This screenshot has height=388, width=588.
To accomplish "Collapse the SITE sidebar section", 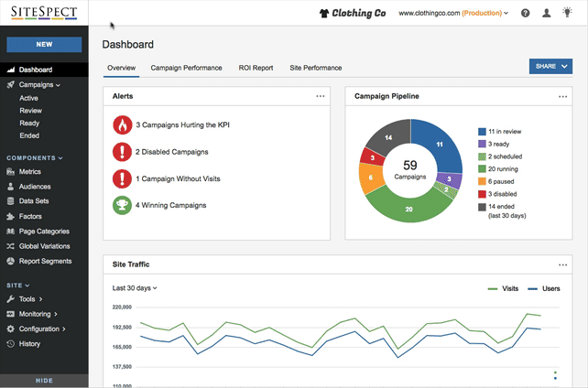I will [27, 286].
